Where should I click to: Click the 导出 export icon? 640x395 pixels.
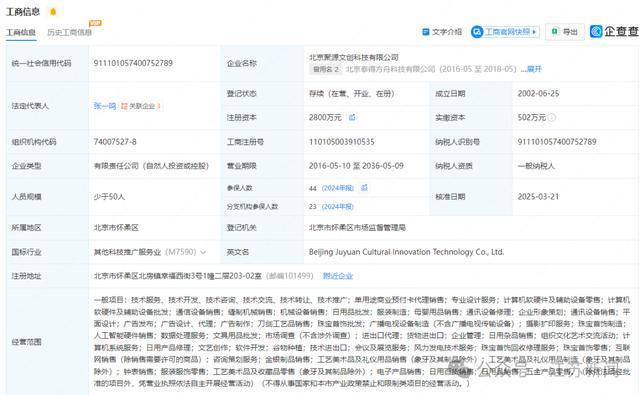click(555, 31)
